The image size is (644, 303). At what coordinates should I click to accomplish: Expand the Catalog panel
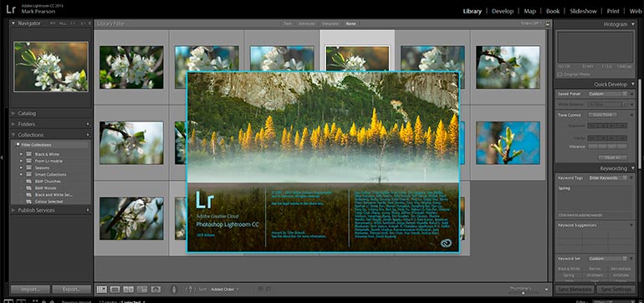(x=13, y=113)
